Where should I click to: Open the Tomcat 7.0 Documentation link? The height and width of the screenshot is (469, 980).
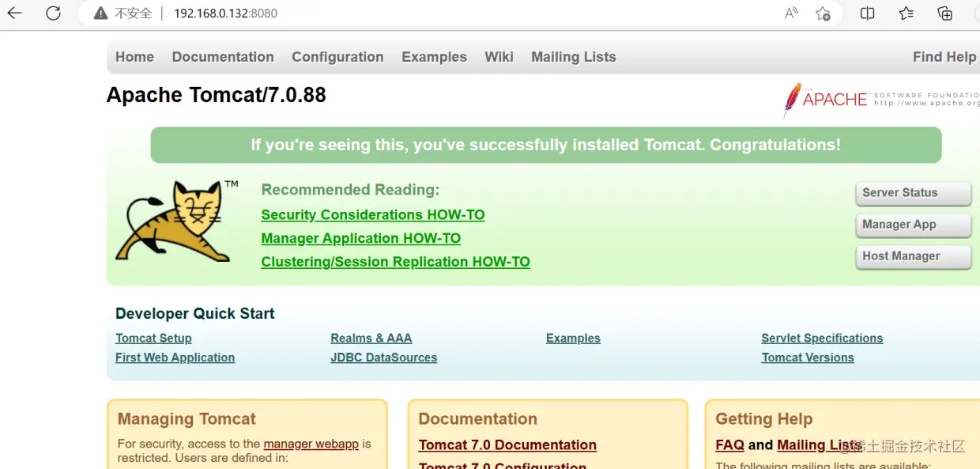tap(507, 445)
